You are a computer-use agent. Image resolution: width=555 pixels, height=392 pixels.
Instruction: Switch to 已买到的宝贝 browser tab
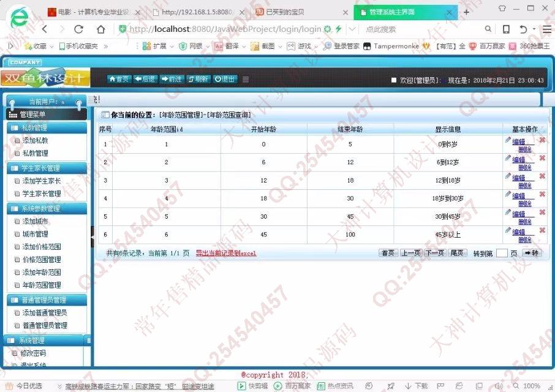(302, 12)
